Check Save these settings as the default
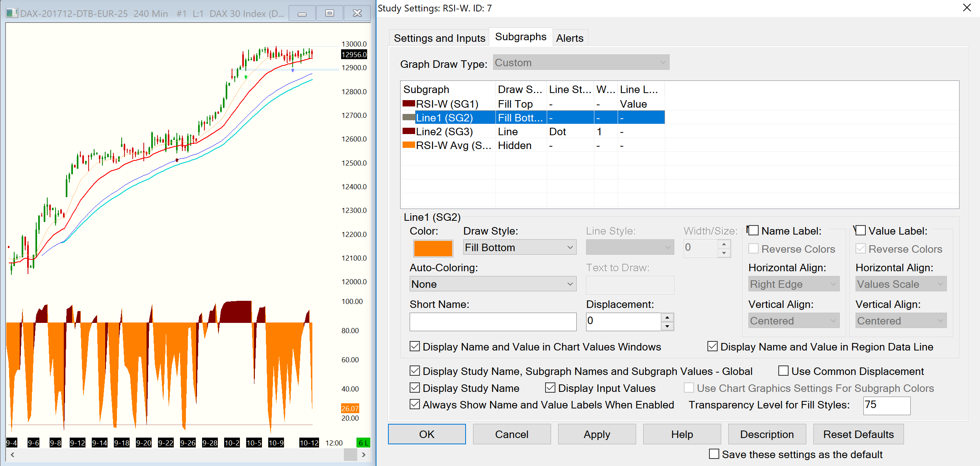This screenshot has height=466, width=980. click(x=714, y=454)
